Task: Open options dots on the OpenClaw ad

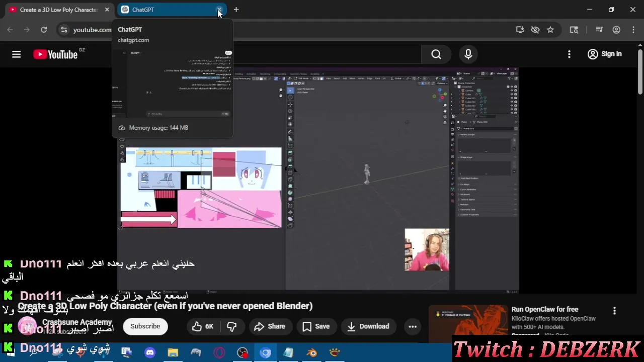Action: [614, 311]
